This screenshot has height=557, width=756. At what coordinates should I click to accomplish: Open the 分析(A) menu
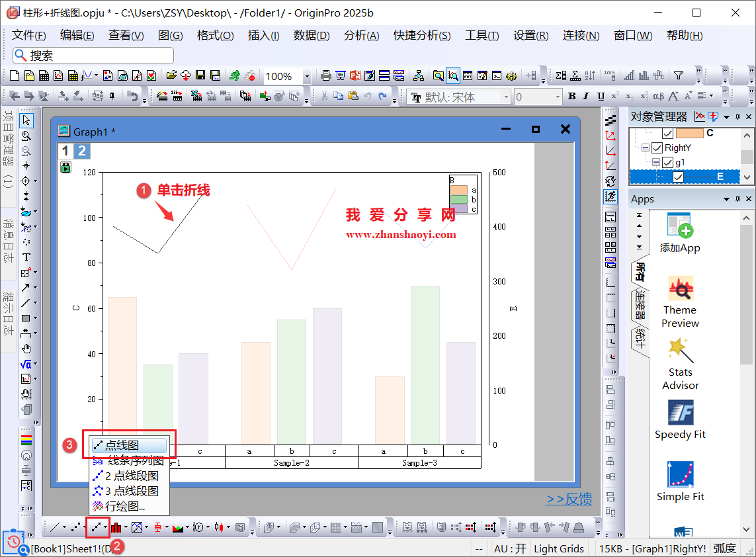pyautogui.click(x=361, y=36)
